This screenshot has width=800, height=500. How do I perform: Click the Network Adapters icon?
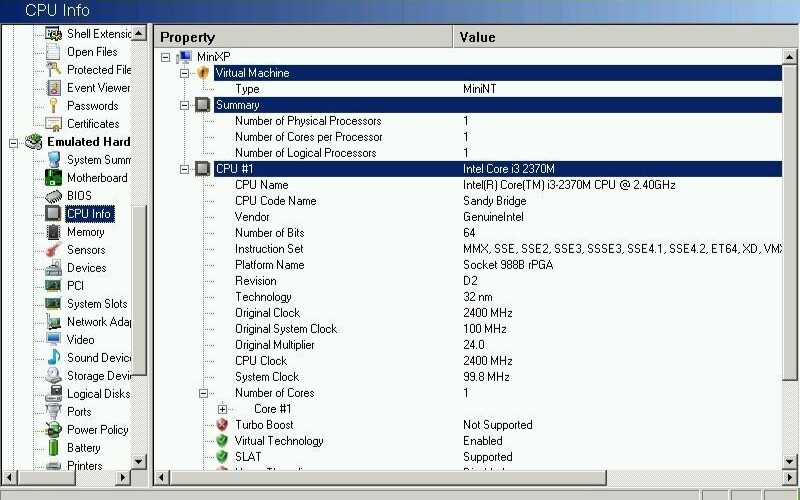(x=53, y=322)
